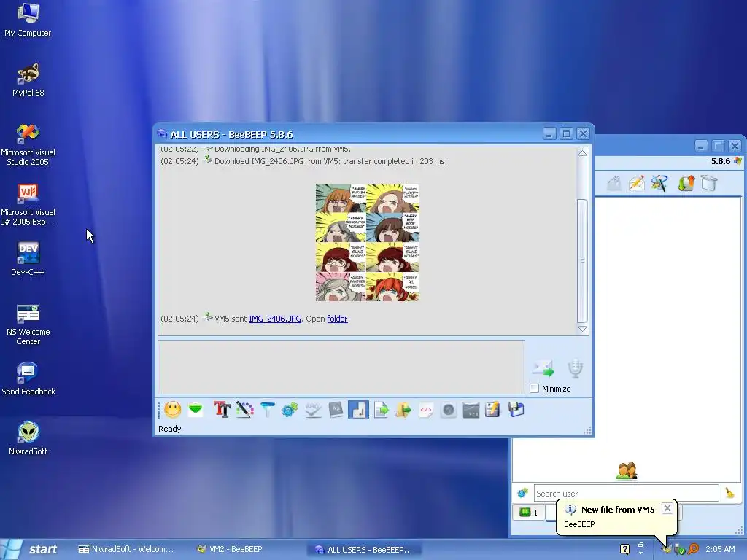Select Microsoft Visual J# 2005 desktop icon
The height and width of the screenshot is (560, 747).
click(x=28, y=204)
